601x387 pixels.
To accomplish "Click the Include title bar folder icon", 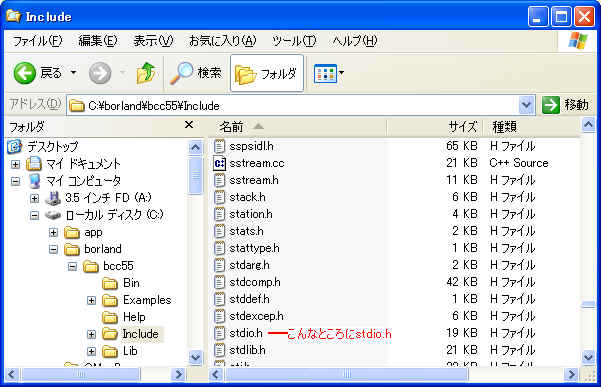I will pyautogui.click(x=13, y=16).
